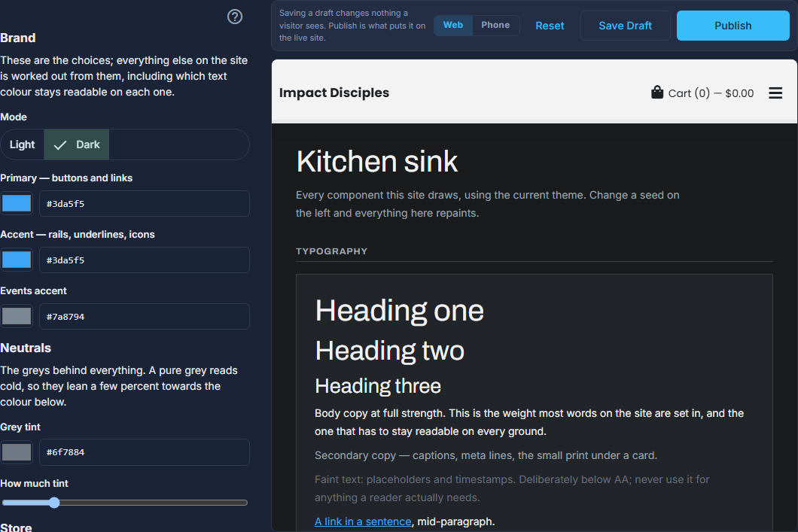The height and width of the screenshot is (532, 798).
Task: Switch preview to Phone
Action: 495,25
